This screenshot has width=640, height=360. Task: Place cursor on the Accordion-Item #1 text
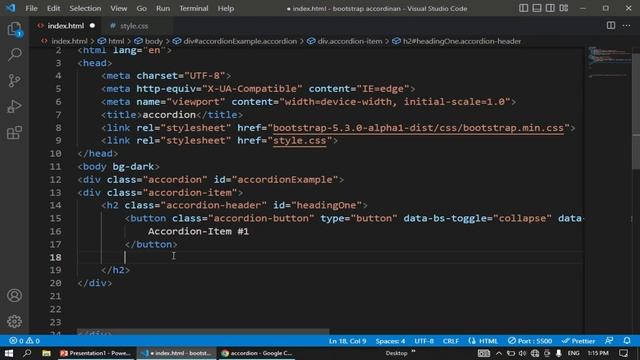pyautogui.click(x=198, y=231)
